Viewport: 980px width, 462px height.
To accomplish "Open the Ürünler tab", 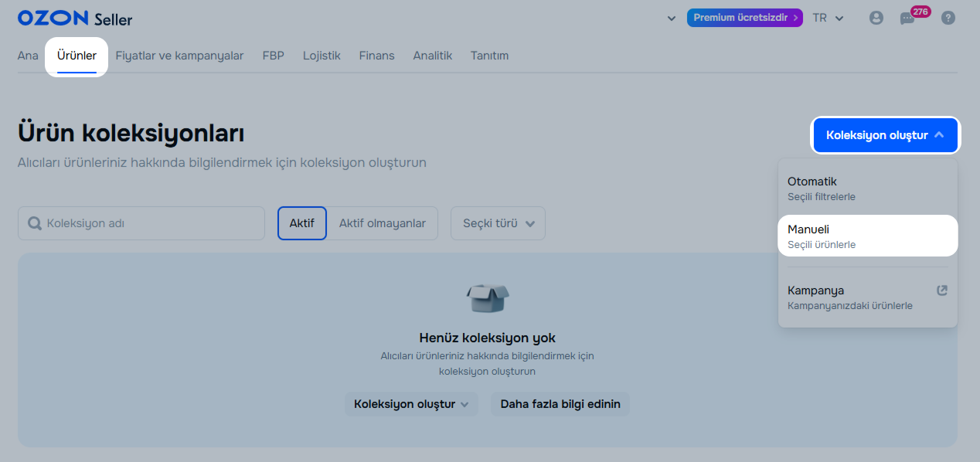I will tap(77, 56).
